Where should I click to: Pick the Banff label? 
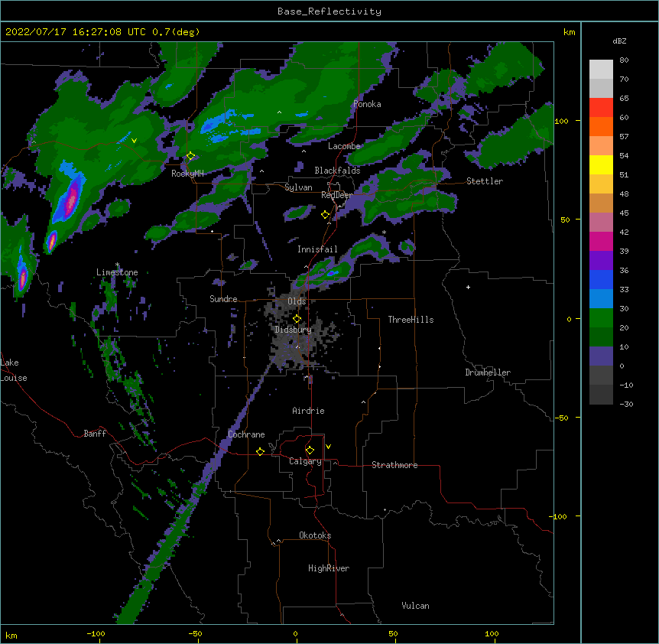point(95,434)
